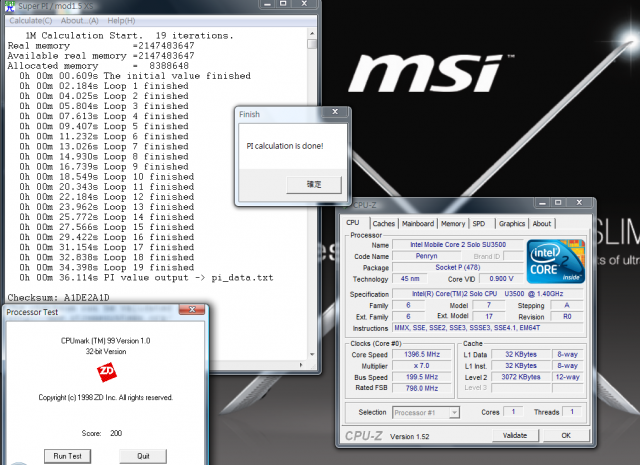Open the Calculate(C) menu in Super PI
Screen dimensions: 640x465
31,20
